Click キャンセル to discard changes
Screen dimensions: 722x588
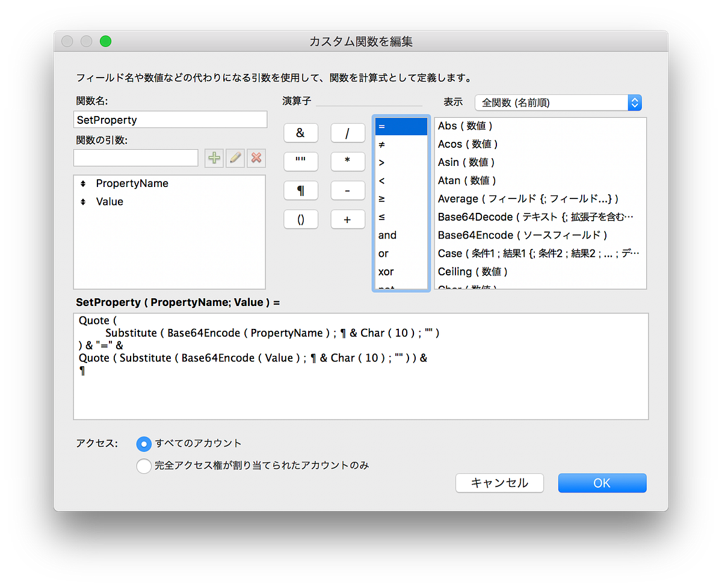click(x=499, y=483)
